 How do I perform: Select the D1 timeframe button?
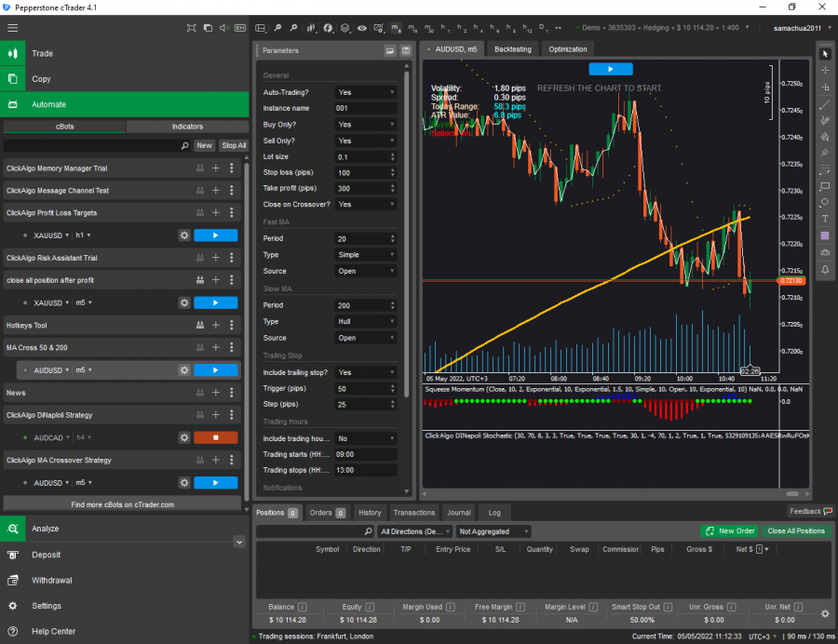[542, 28]
